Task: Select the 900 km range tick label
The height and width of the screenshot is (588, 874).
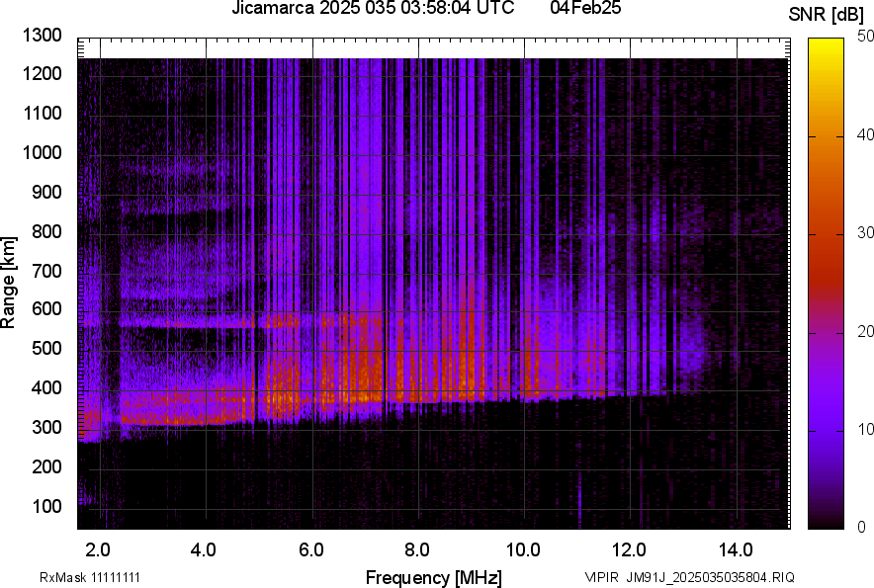Action: coord(46,192)
